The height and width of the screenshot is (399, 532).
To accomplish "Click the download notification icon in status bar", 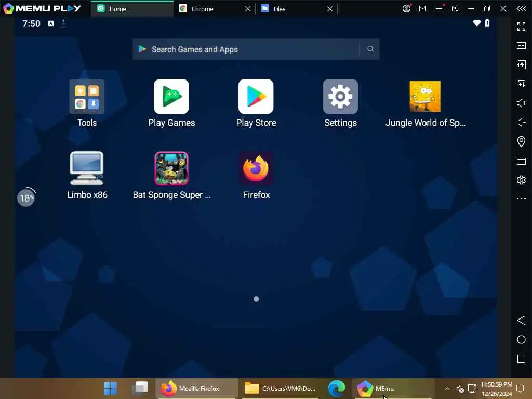I will pos(63,23).
